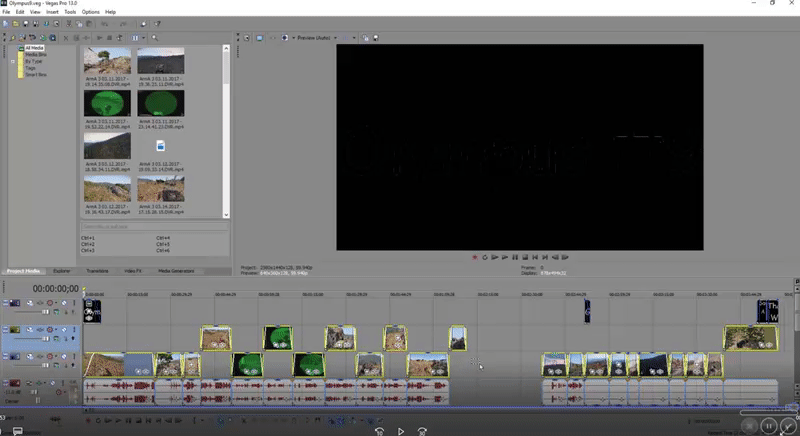Select Smart Bins in the tree
Viewport: 800px width, 436px height.
click(x=36, y=74)
